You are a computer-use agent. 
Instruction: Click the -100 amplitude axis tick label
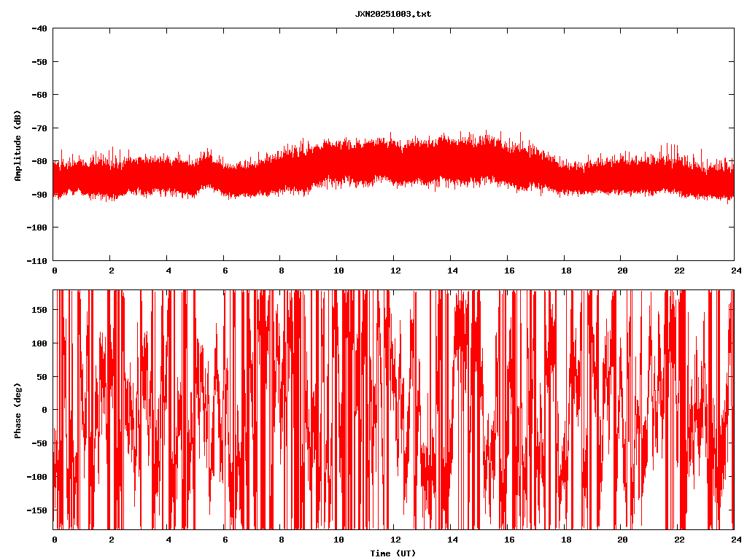click(37, 227)
